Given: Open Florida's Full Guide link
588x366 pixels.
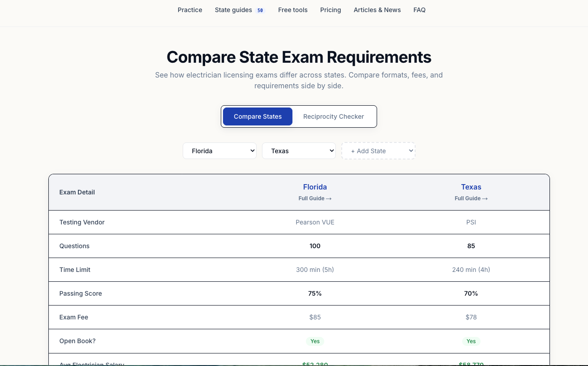Looking at the screenshot, I should (315, 198).
